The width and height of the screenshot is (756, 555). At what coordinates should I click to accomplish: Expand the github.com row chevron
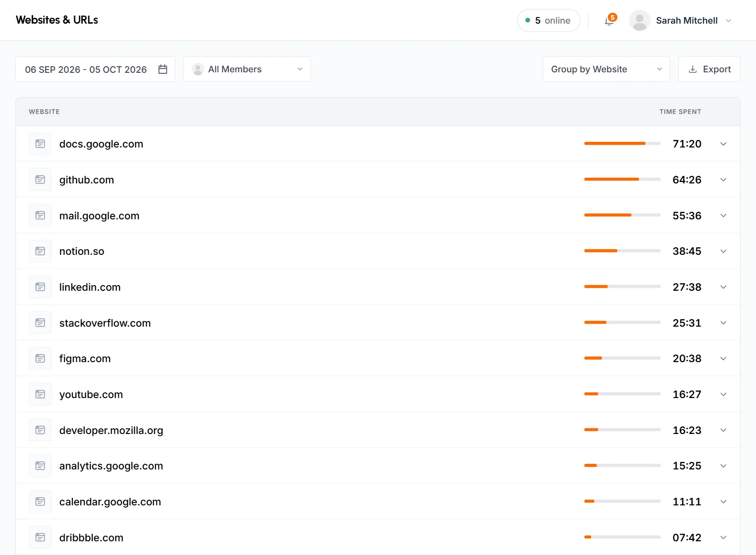[x=723, y=180]
